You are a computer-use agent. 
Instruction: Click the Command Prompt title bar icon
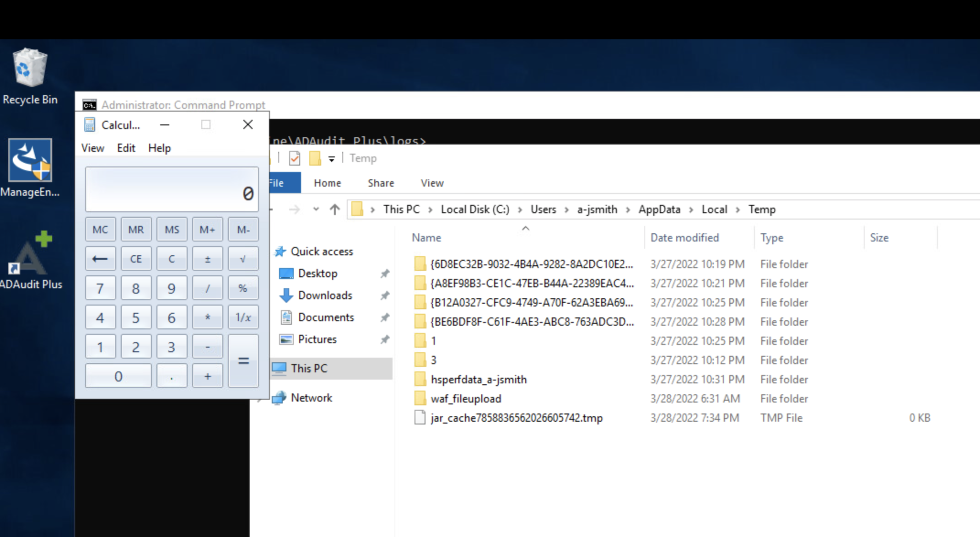click(89, 105)
